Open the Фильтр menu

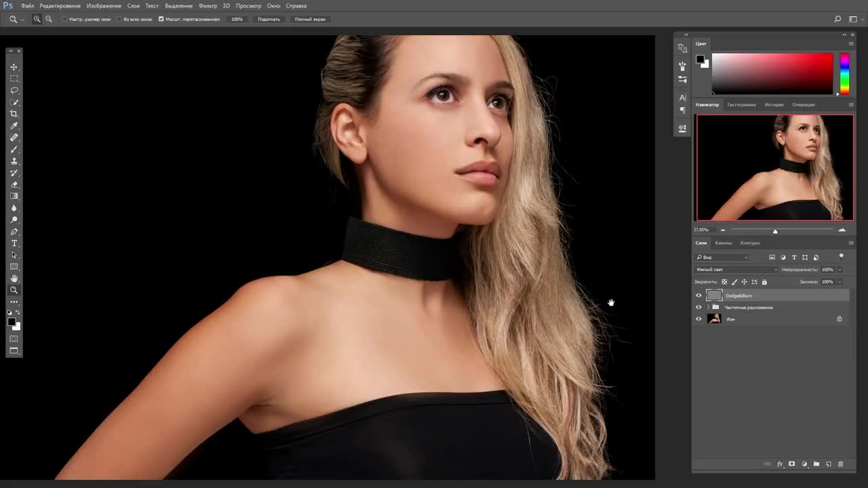point(208,5)
